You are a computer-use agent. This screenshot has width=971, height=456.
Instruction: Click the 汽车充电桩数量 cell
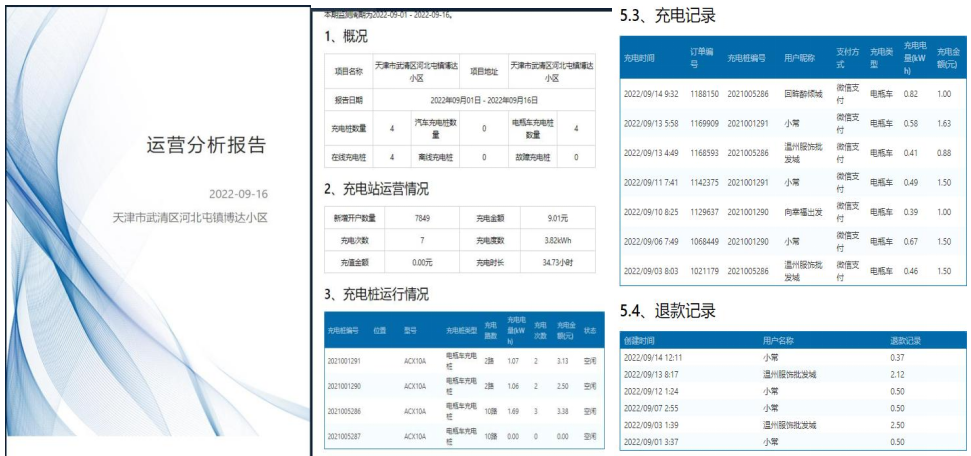click(435, 128)
